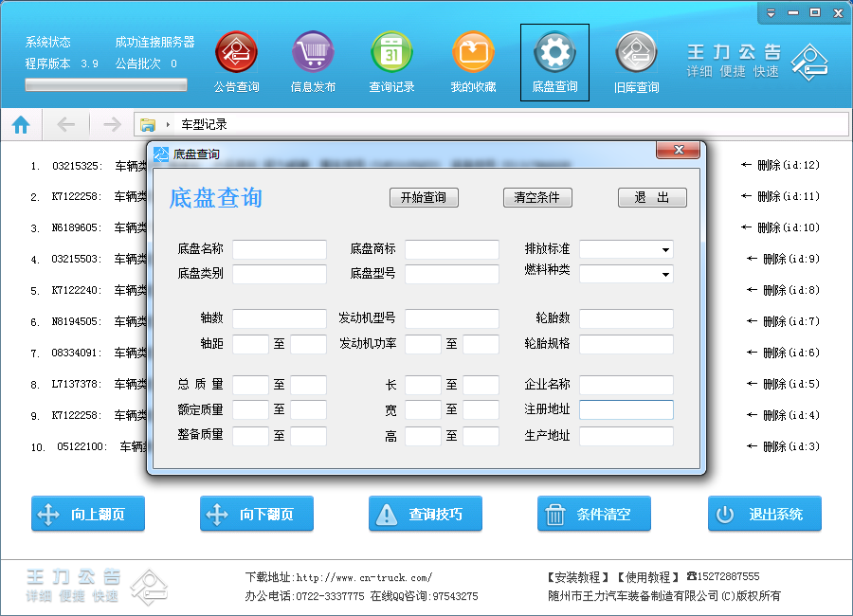Focus 轴距 minimum value field
This screenshot has height=616, width=853.
[251, 344]
